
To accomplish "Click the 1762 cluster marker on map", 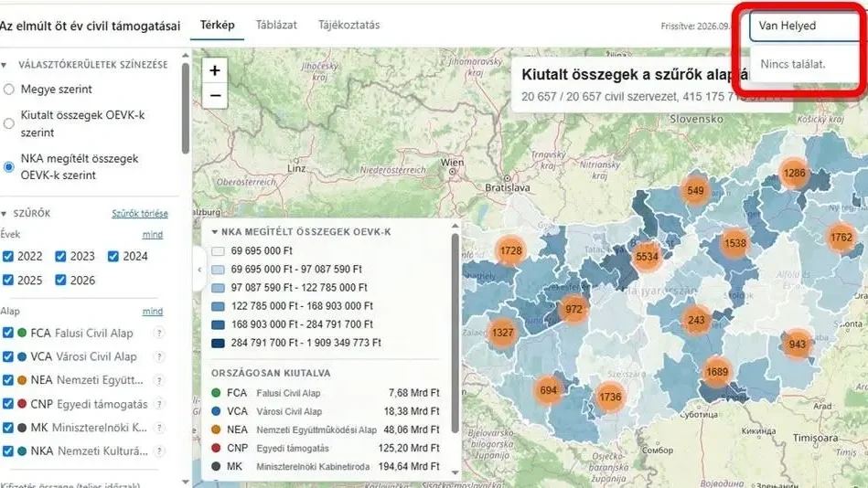I will (x=841, y=237).
